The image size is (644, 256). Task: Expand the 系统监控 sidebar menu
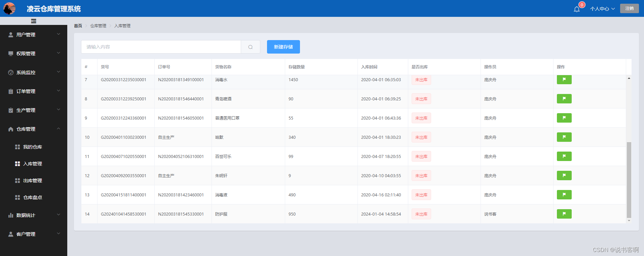pos(34,72)
